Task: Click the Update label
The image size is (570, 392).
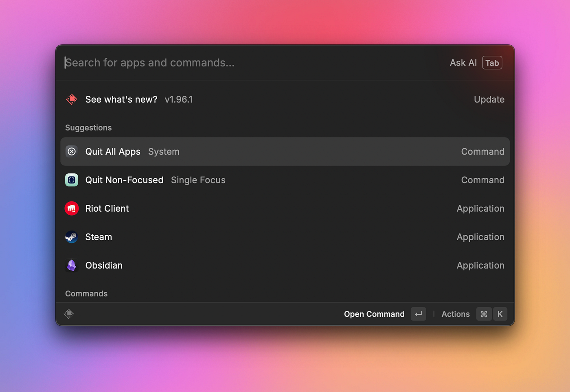Action: click(x=489, y=99)
